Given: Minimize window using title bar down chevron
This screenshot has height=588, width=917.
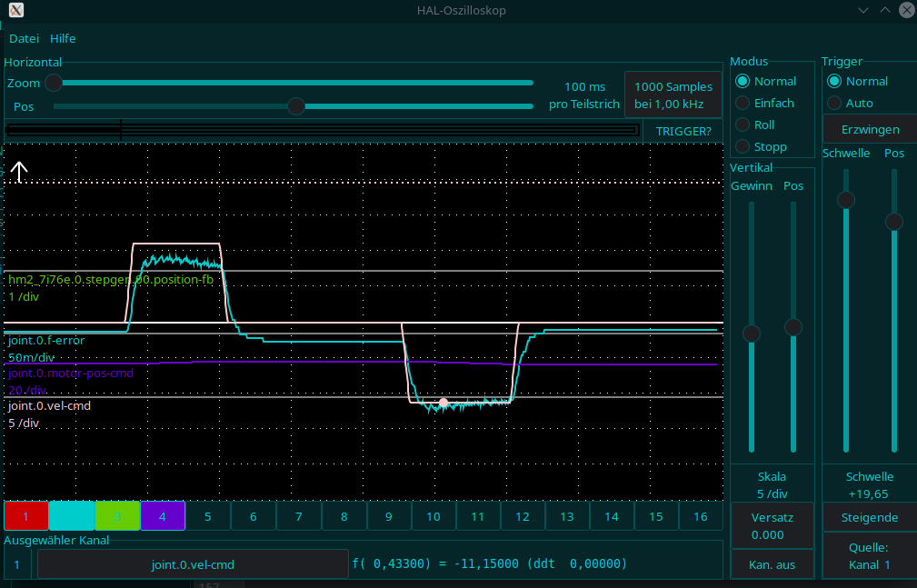Looking at the screenshot, I should click(863, 11).
